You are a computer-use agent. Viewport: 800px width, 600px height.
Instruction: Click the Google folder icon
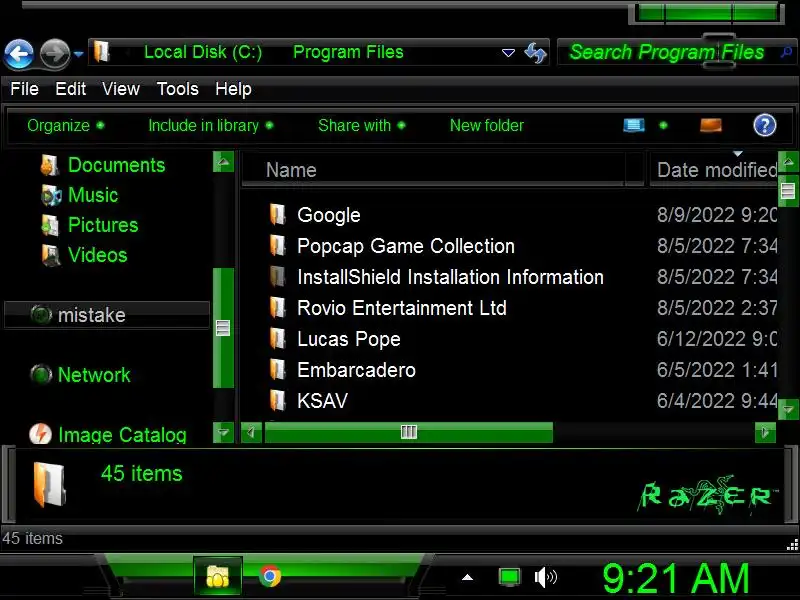[x=277, y=215]
